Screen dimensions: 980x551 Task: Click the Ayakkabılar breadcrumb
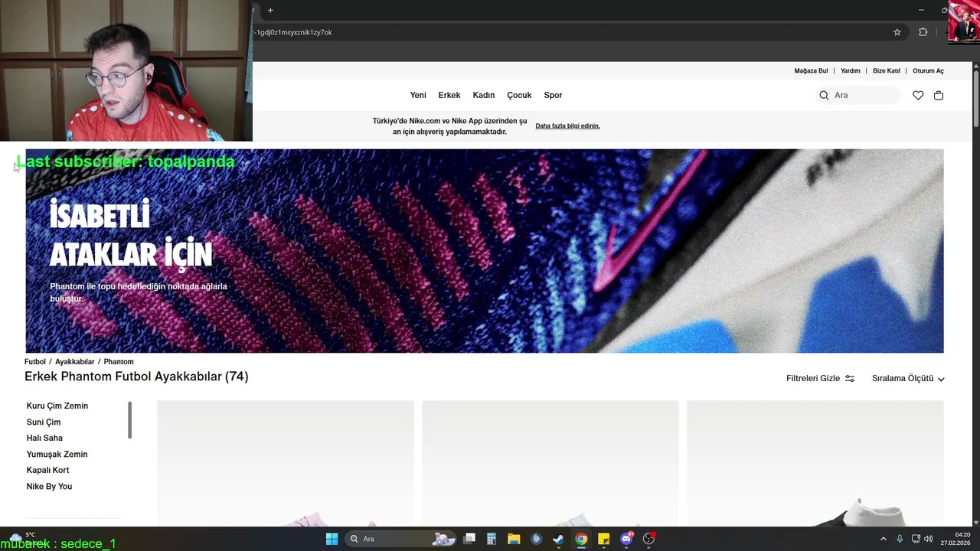pyautogui.click(x=74, y=361)
